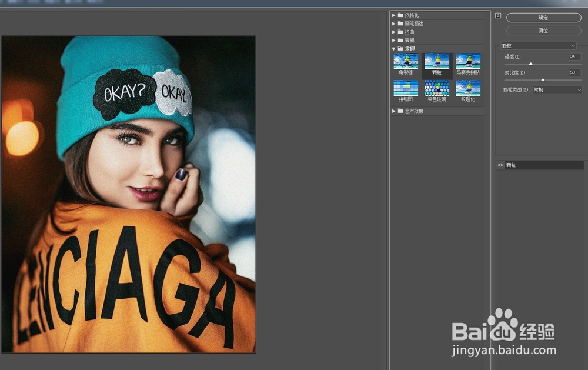Click the 对比度 slider handle
This screenshot has width=588, height=370.
[543, 80]
